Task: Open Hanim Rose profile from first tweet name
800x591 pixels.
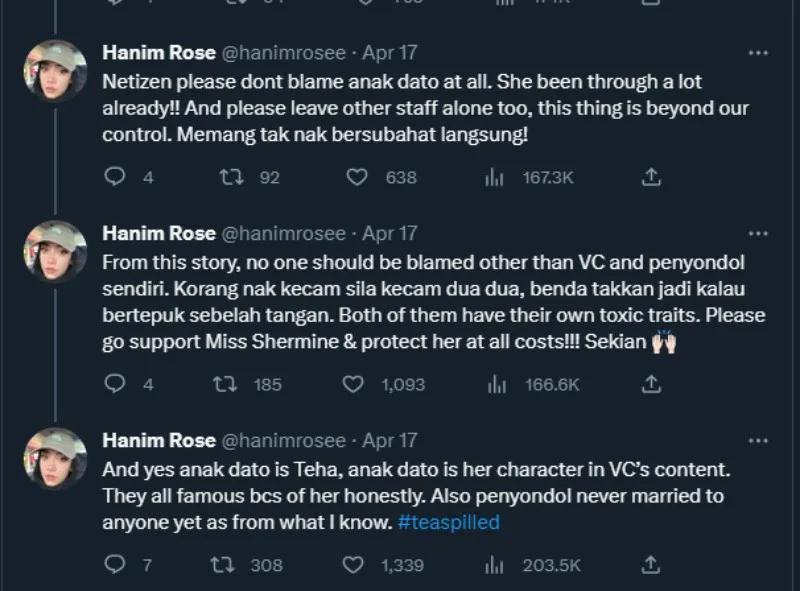Action: [159, 52]
